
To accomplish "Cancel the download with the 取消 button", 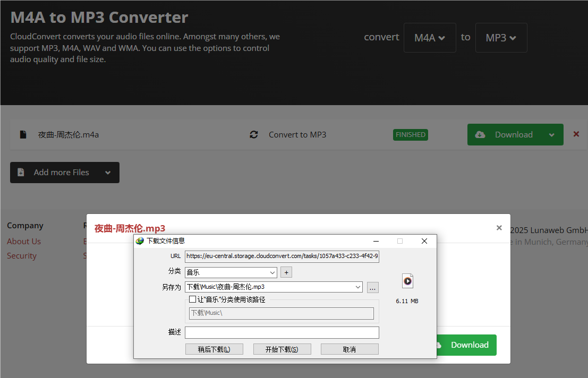I will tap(350, 349).
